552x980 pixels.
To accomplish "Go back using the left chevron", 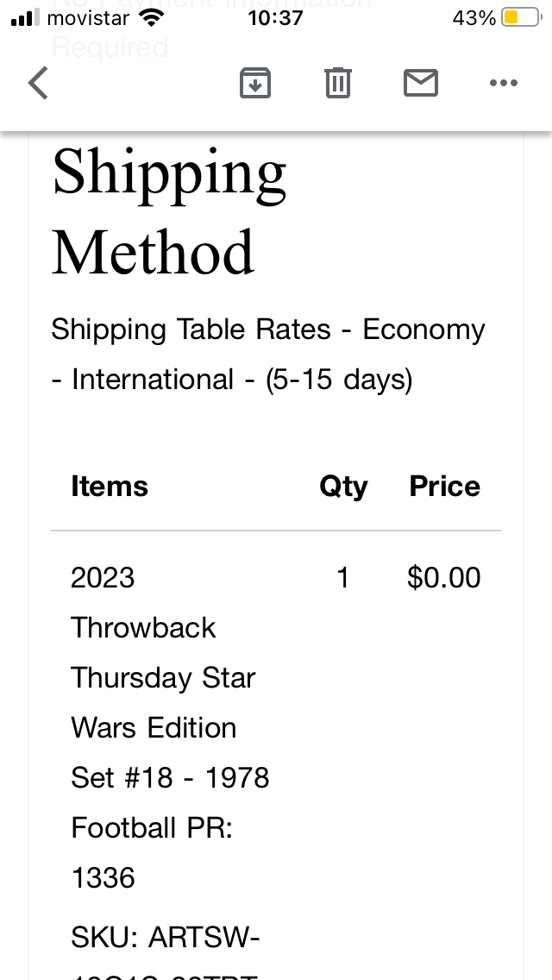I will pyautogui.click(x=39, y=84).
